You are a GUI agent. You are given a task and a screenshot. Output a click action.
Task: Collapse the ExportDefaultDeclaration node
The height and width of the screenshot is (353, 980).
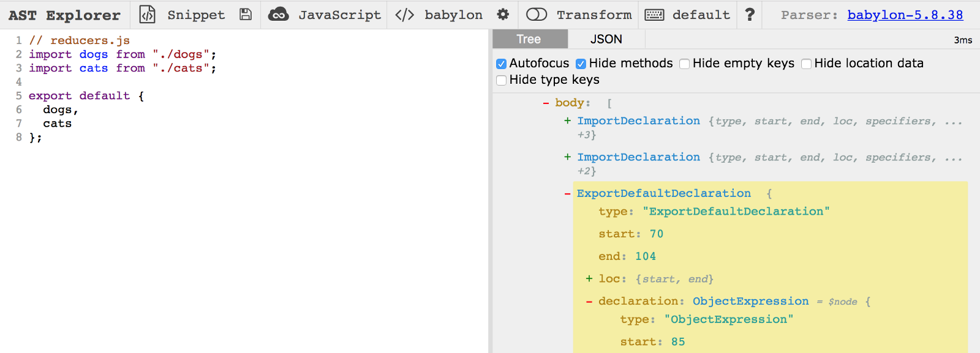tap(568, 194)
